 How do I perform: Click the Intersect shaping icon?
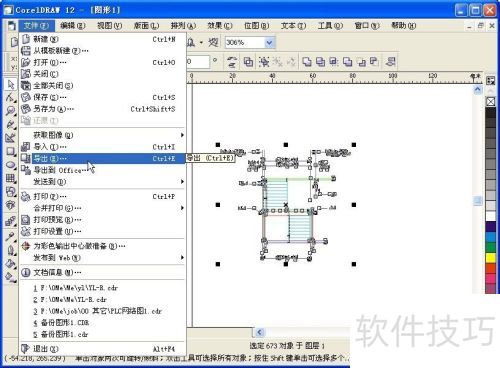click(x=334, y=62)
